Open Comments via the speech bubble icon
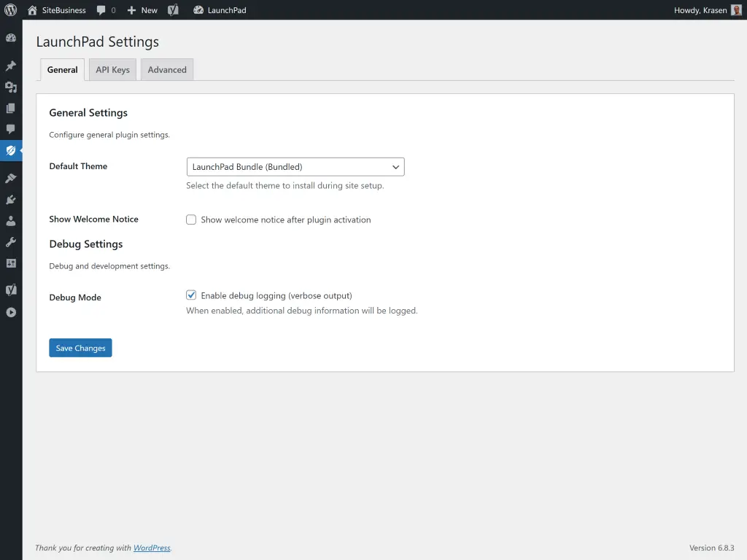 tap(11, 129)
